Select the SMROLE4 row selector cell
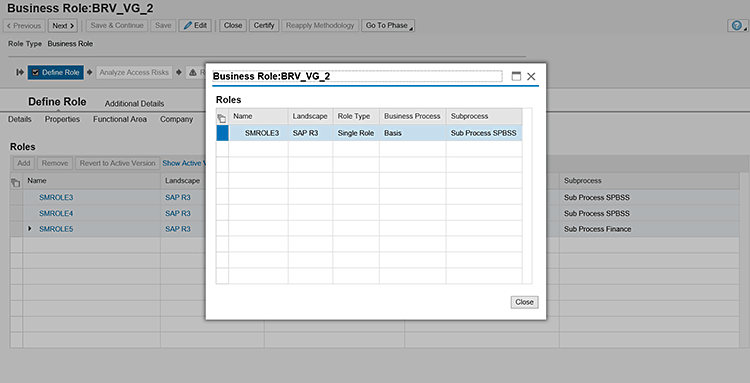 tap(16, 213)
